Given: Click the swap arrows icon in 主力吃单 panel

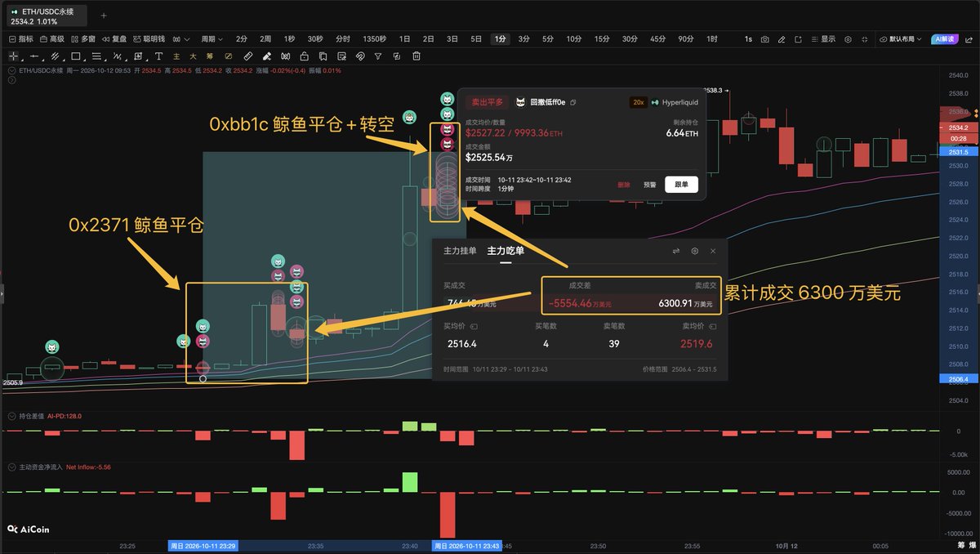Looking at the screenshot, I should pos(676,252).
